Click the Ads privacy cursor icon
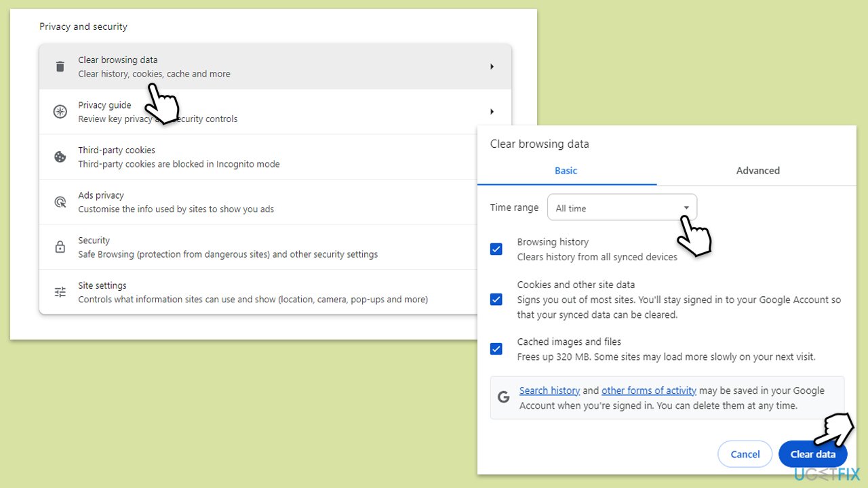Viewport: 868px width, 488px height. coord(60,202)
